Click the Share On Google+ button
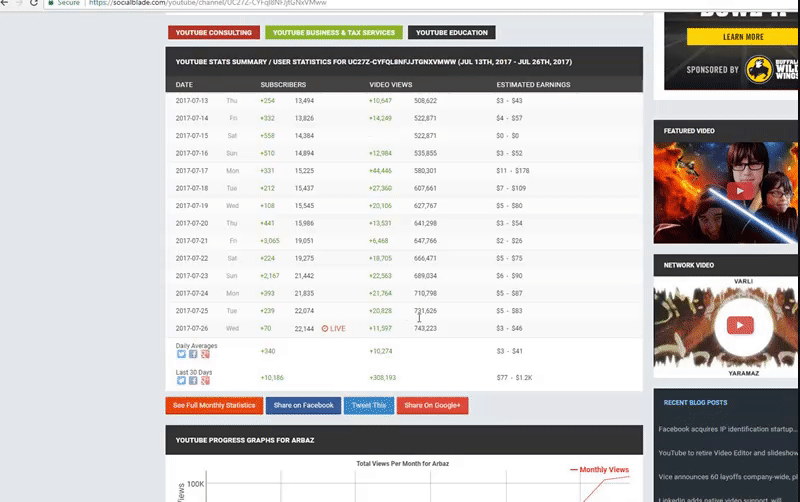Screen dimensions: 800x502 click(433, 406)
